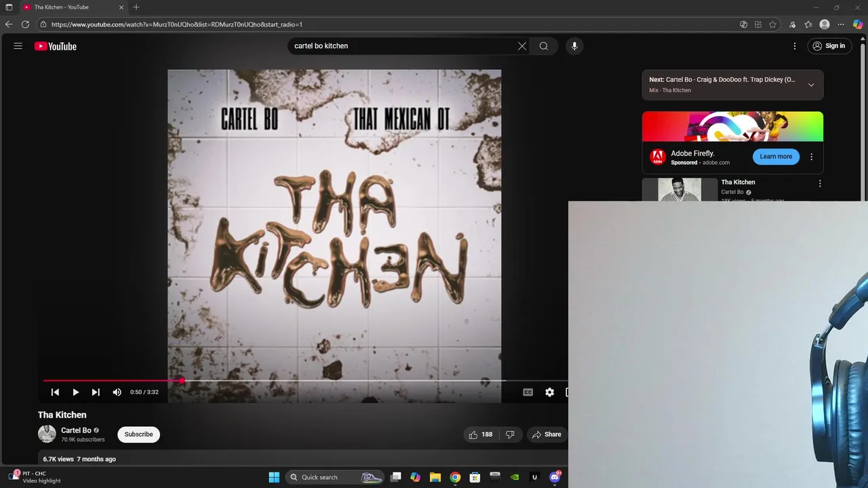Open Google Chrome from the taskbar

tap(455, 477)
